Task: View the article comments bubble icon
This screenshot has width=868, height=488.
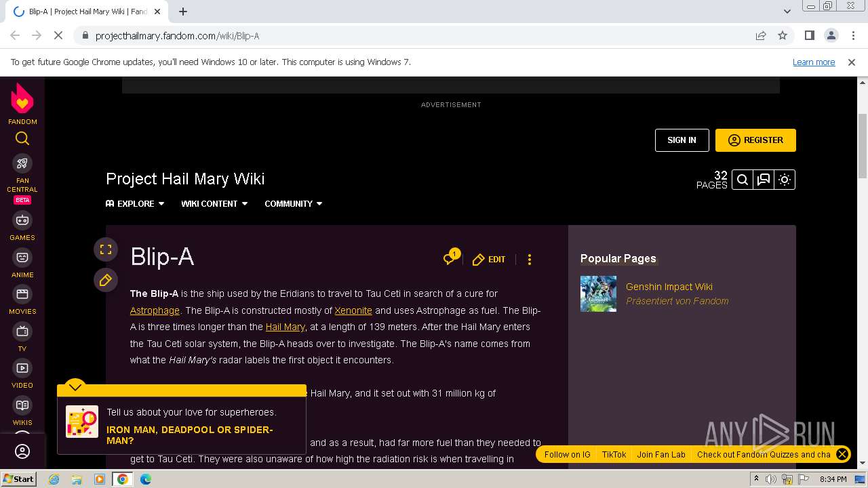Action: [451, 258]
